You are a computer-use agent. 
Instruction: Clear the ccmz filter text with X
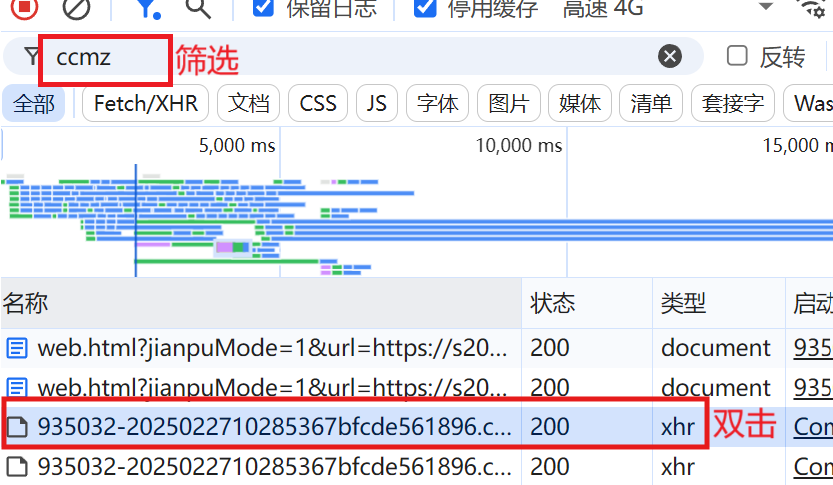[x=669, y=56]
